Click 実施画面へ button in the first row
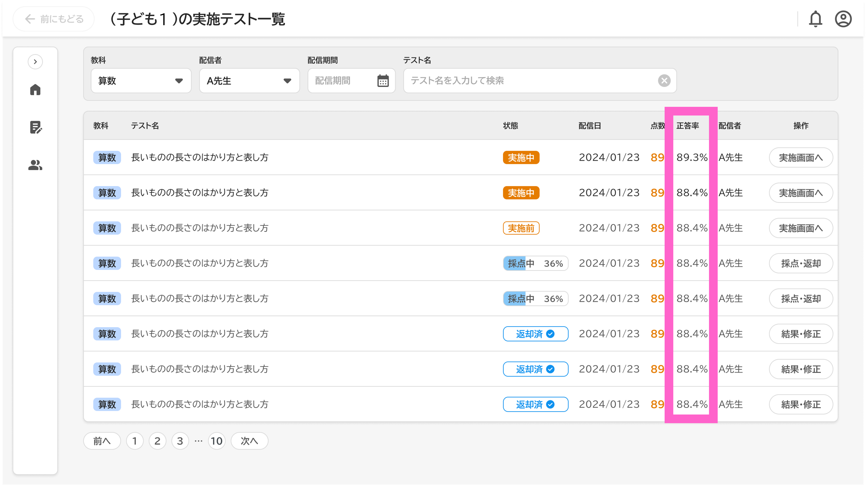The width and height of the screenshot is (868, 490). click(x=801, y=158)
